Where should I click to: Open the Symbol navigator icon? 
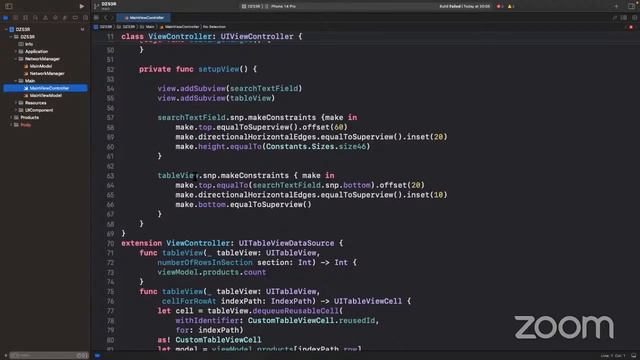pyautogui.click(x=25, y=18)
